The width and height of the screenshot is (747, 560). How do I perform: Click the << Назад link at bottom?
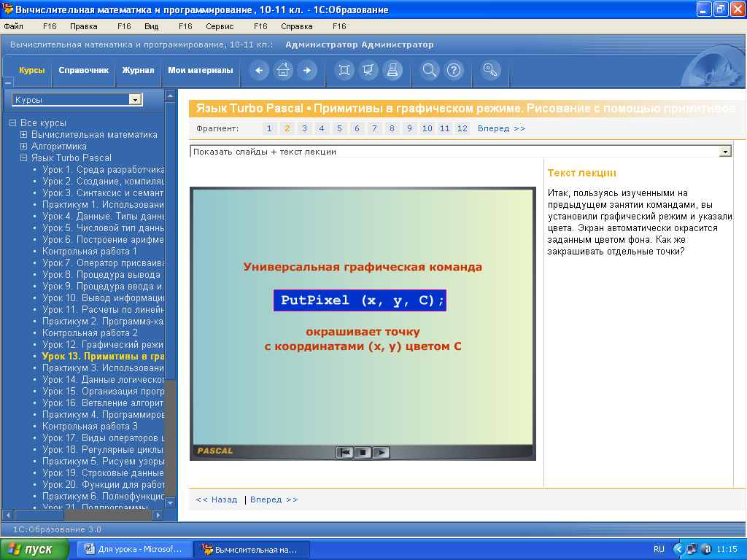coord(217,499)
